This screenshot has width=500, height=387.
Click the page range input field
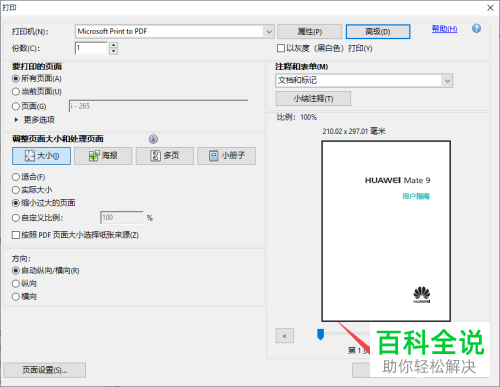point(159,106)
